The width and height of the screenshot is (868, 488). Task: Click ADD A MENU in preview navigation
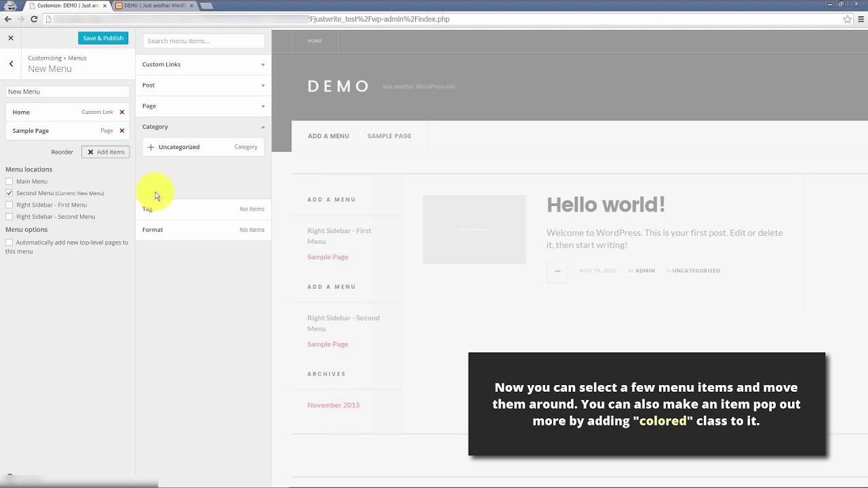click(x=328, y=136)
